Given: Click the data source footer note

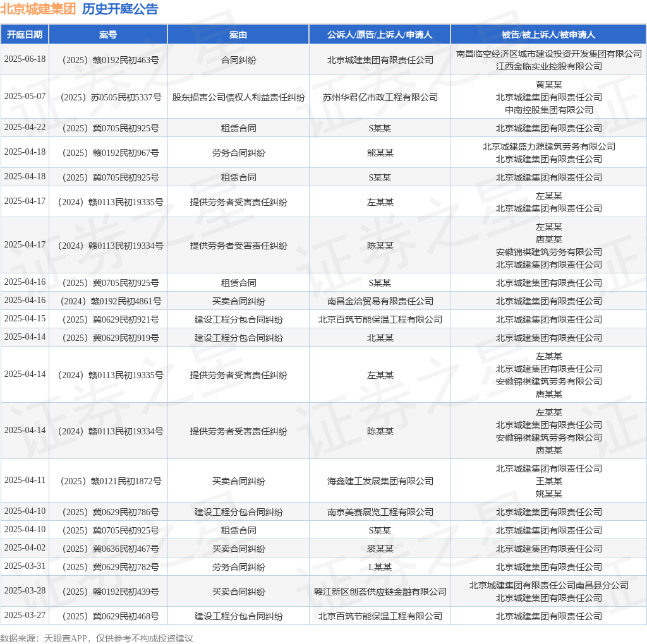Looking at the screenshot, I should pyautogui.click(x=97, y=638).
